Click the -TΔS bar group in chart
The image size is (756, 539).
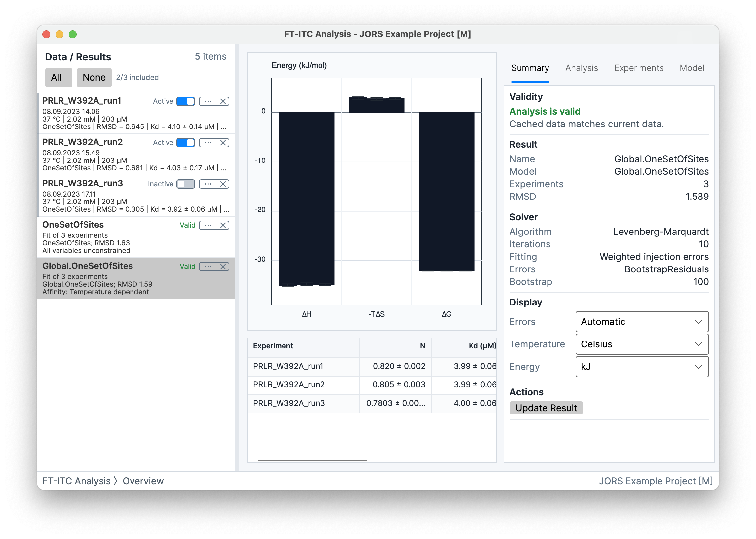click(x=376, y=105)
